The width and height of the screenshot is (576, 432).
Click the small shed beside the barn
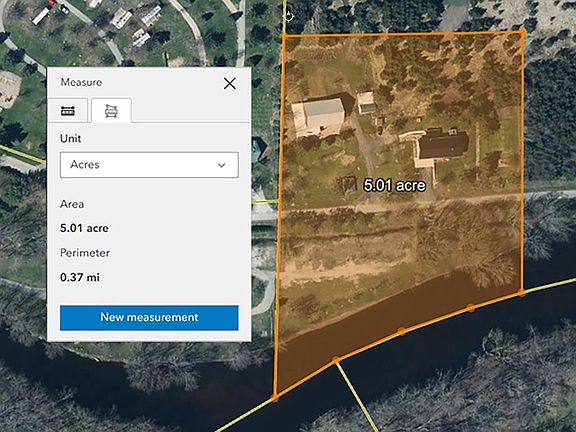point(367,103)
